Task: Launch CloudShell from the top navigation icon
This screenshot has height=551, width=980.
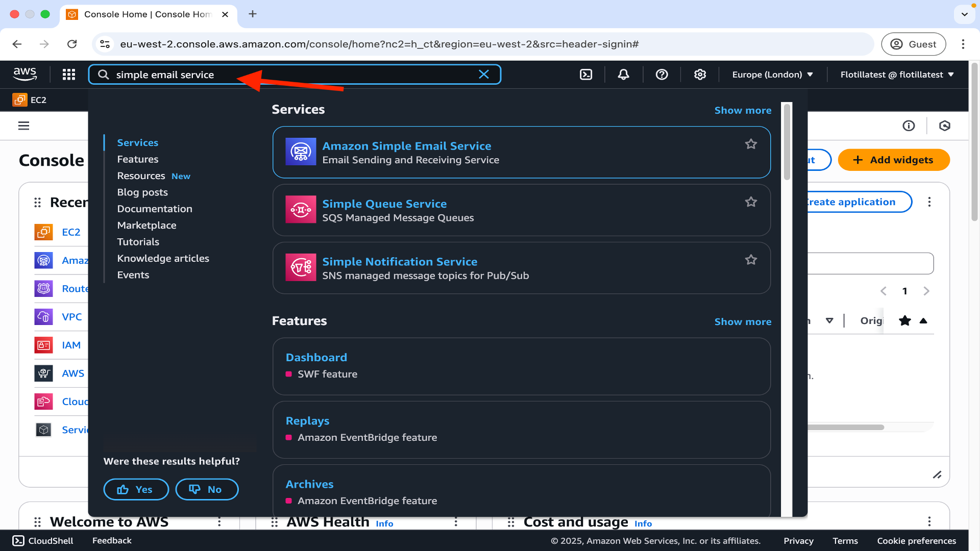Action: [586, 74]
